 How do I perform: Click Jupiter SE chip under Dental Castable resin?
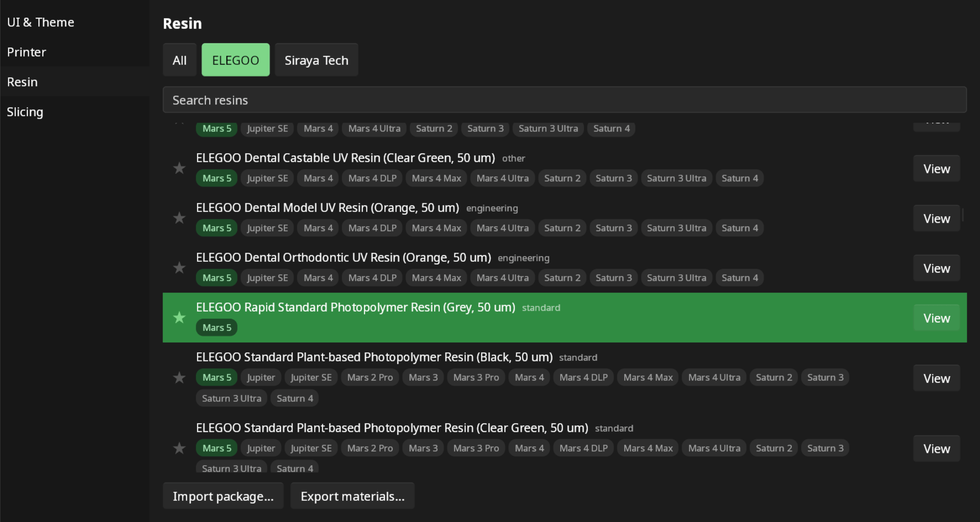267,178
